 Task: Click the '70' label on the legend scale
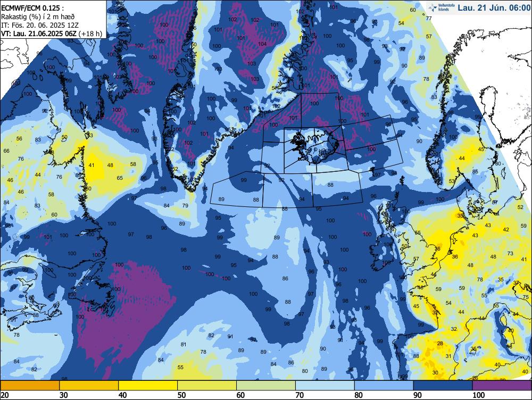coord(300,395)
